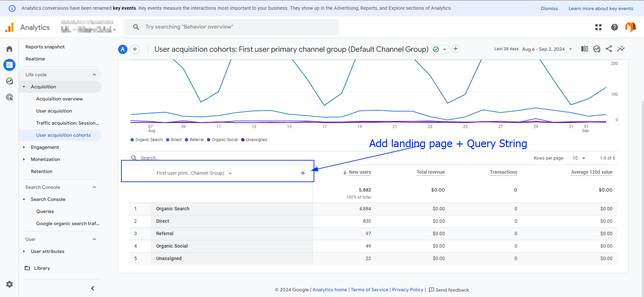Collapse the Acquisition tree node
The image size is (644, 297).
[x=24, y=87]
